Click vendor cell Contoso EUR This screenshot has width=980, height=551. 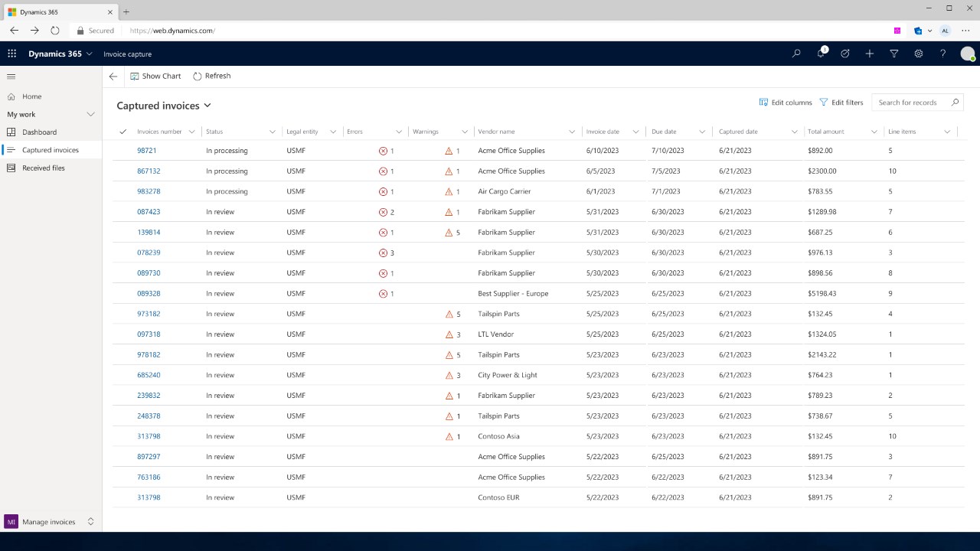click(x=498, y=497)
